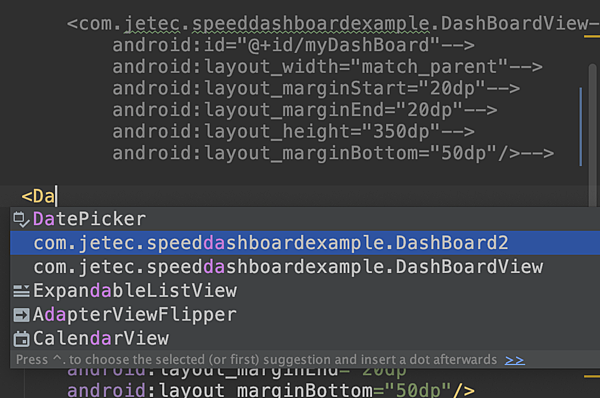Select the DatePicker suggestion
The height and width of the screenshot is (398, 600).
coord(305,219)
